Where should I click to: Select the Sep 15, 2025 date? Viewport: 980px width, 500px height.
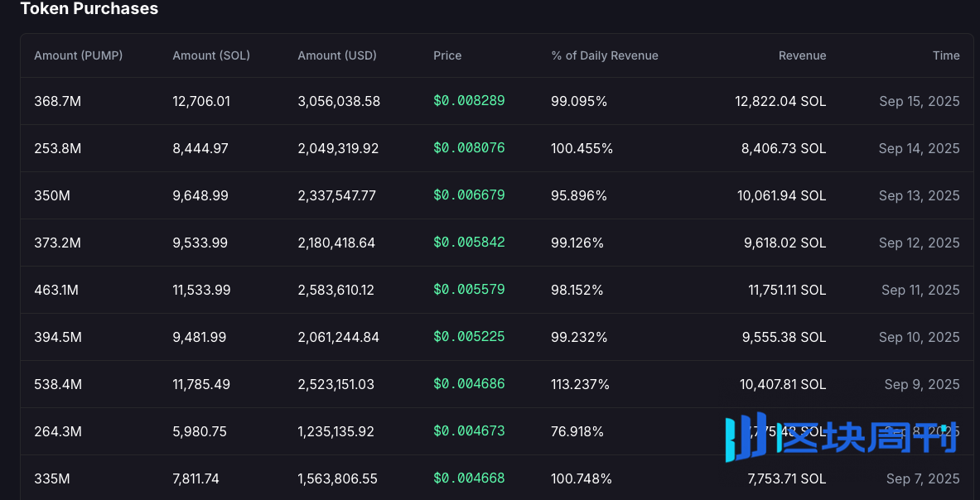point(920,101)
